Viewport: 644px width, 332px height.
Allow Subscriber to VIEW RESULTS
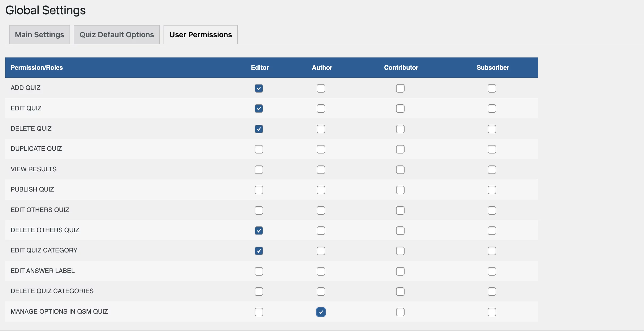click(492, 170)
